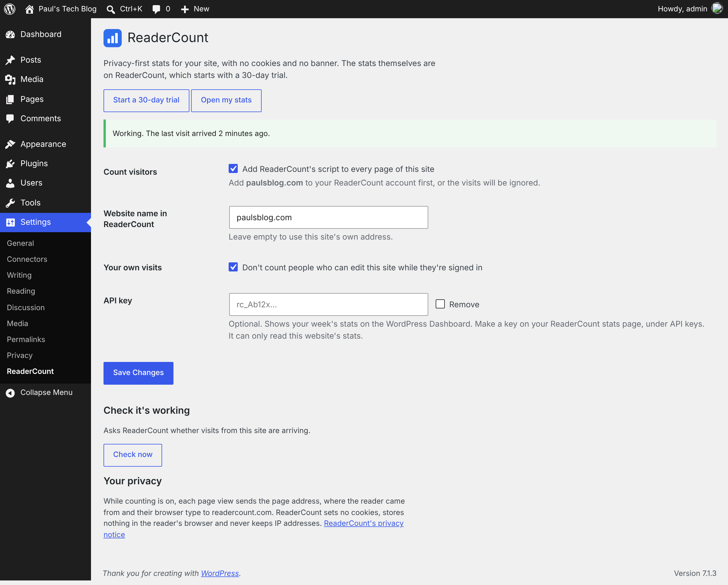Open Privacy settings submenu item

click(x=20, y=355)
